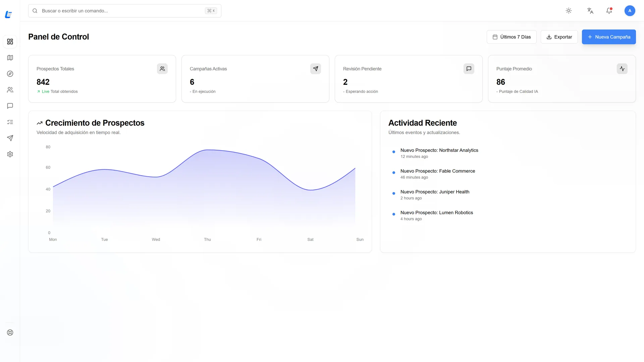Focus the 'Buscar o escribir un comando' field
Image resolution: width=644 pixels, height=362 pixels.
[125, 11]
